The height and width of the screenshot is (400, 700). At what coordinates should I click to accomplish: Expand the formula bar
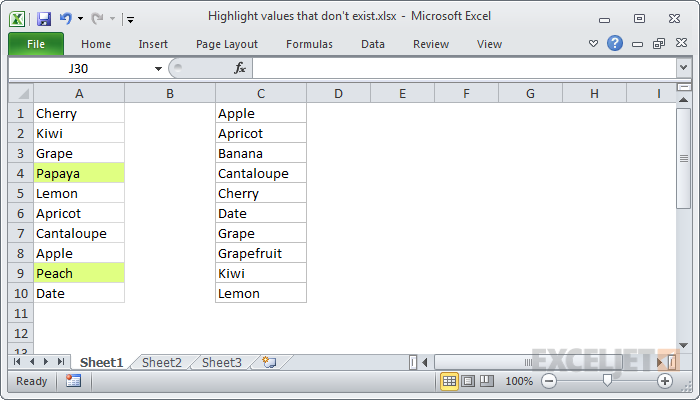[x=684, y=68]
